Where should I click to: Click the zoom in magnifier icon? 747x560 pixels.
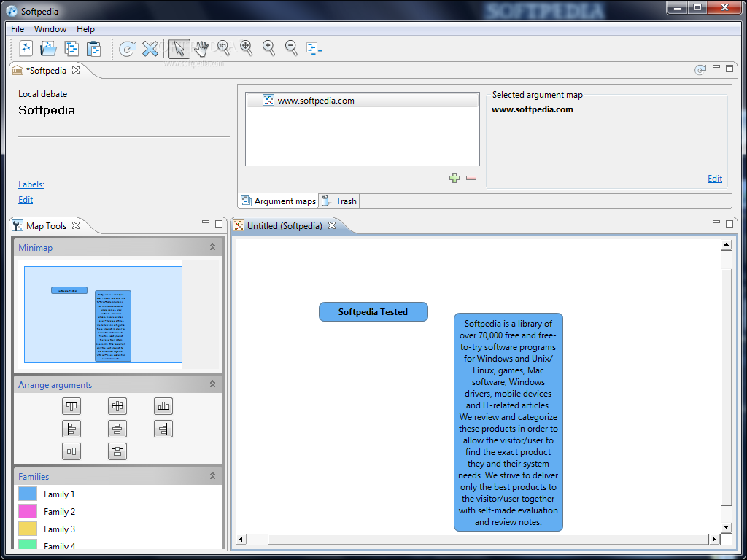pyautogui.click(x=268, y=47)
